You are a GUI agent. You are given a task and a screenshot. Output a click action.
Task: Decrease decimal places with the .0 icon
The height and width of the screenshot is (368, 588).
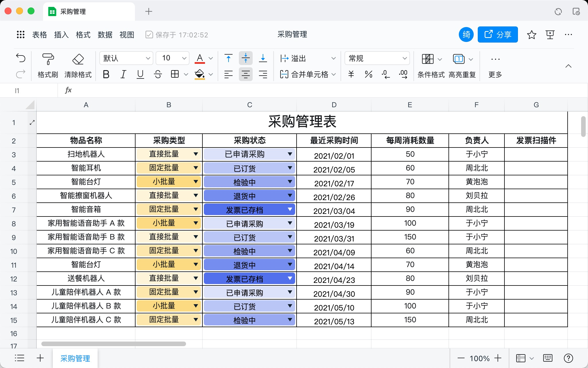[x=386, y=74]
